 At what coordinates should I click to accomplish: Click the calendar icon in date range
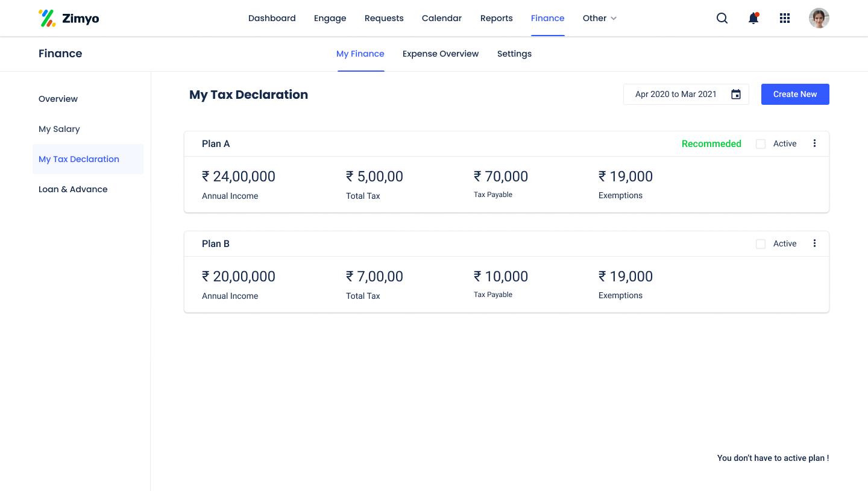click(x=735, y=95)
